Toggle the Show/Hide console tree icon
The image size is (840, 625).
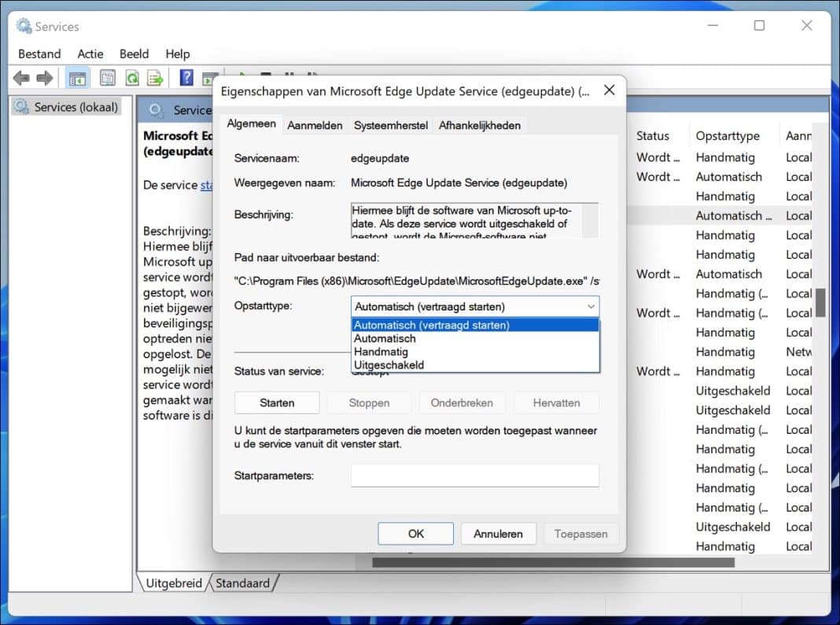[76, 78]
